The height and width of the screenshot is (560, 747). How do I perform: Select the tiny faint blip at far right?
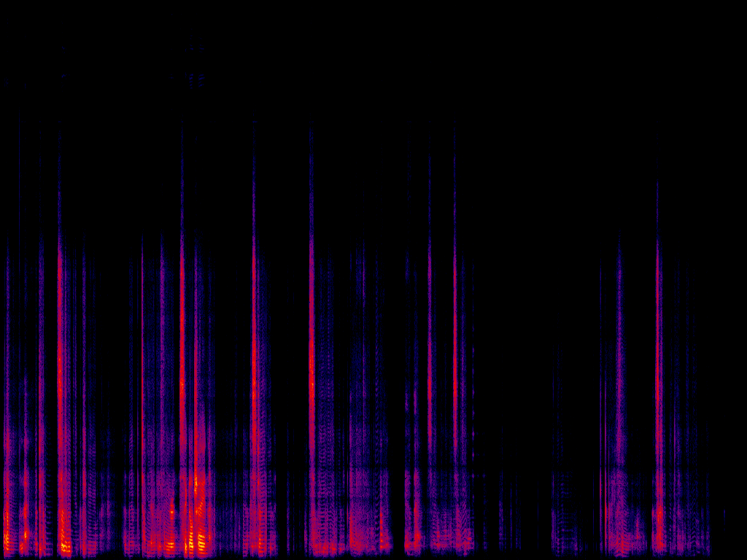click(x=724, y=515)
